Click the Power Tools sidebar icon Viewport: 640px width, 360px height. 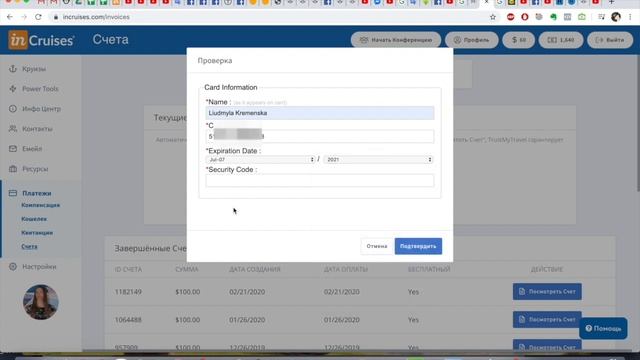pyautogui.click(x=13, y=89)
